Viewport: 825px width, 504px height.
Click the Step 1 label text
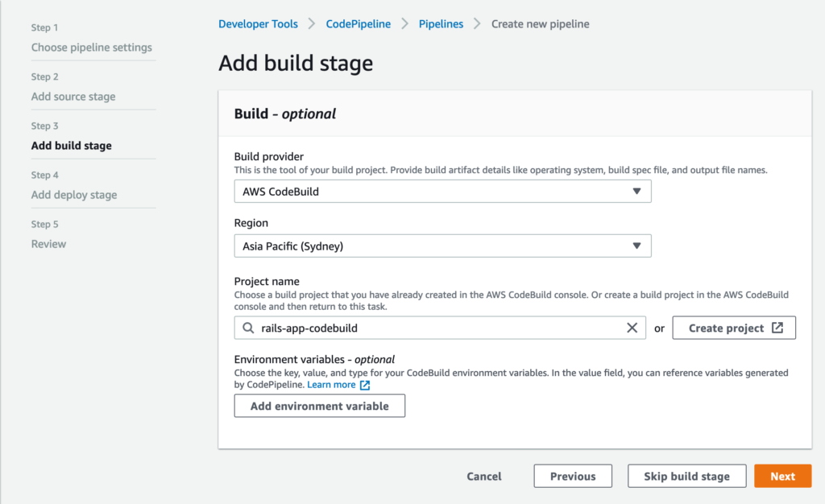pos(45,27)
